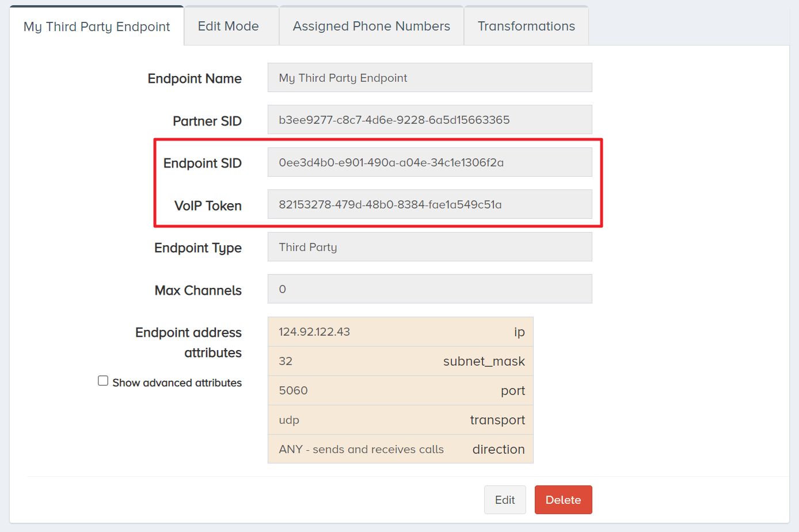
Task: Select the My Third Party Endpoint tab
Action: [x=97, y=27]
